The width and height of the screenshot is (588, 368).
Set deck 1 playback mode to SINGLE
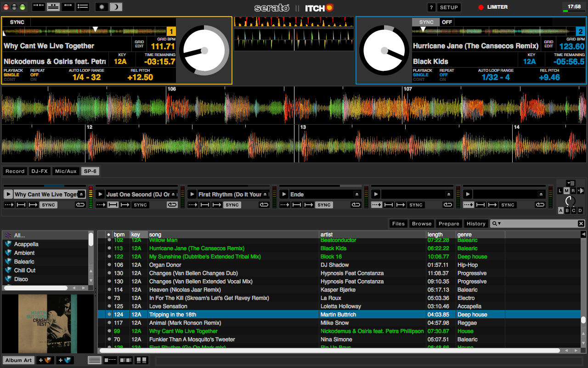coord(11,75)
